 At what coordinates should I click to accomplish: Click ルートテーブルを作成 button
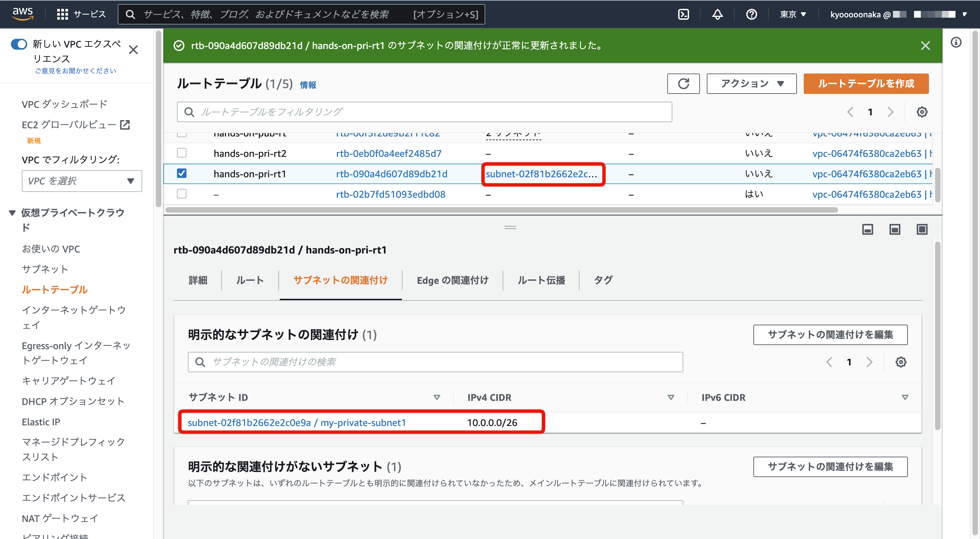click(866, 83)
